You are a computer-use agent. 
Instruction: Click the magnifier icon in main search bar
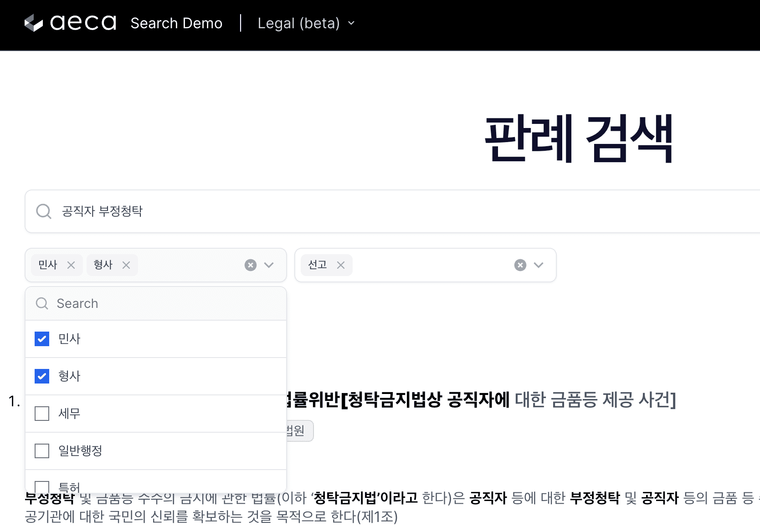click(44, 211)
